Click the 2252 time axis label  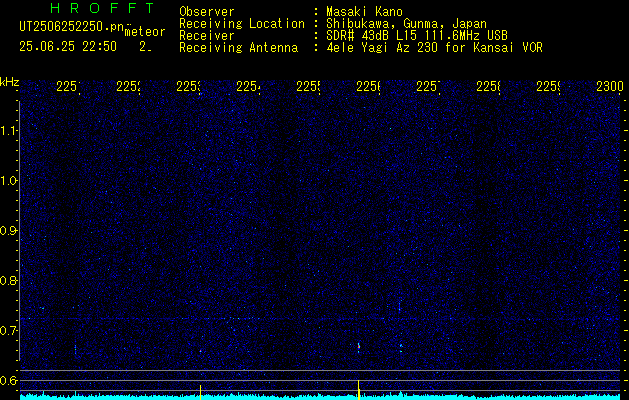click(x=128, y=87)
